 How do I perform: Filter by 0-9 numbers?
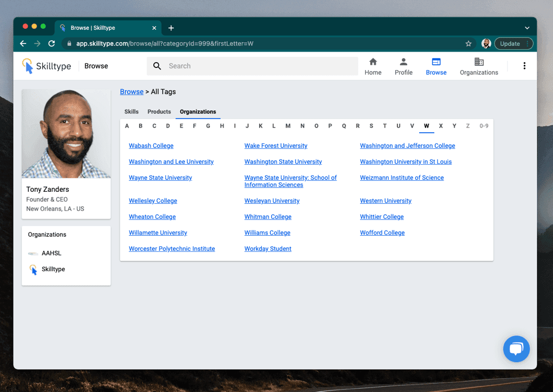click(x=484, y=126)
